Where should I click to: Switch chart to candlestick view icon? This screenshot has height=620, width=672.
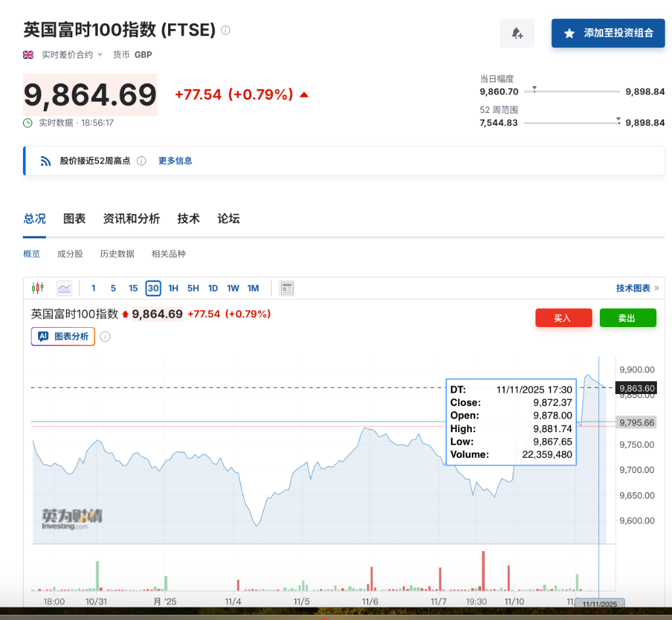pos(37,288)
